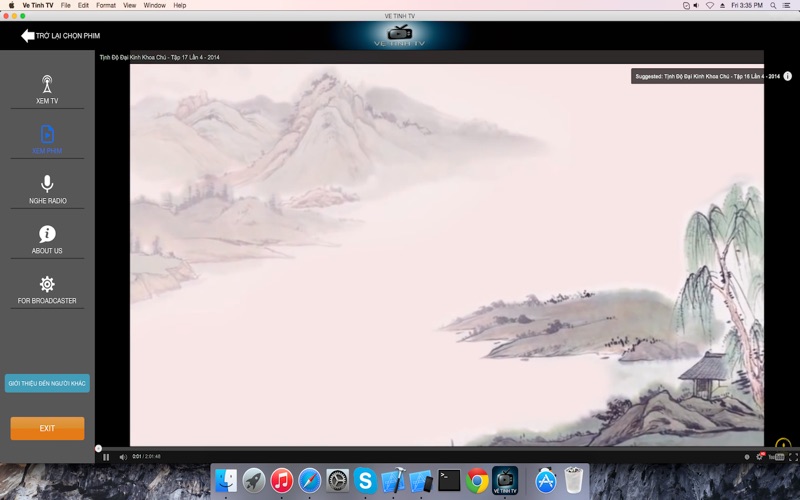Click video title Tập 17 text
Screen dimensions: 800x500
[160, 57]
